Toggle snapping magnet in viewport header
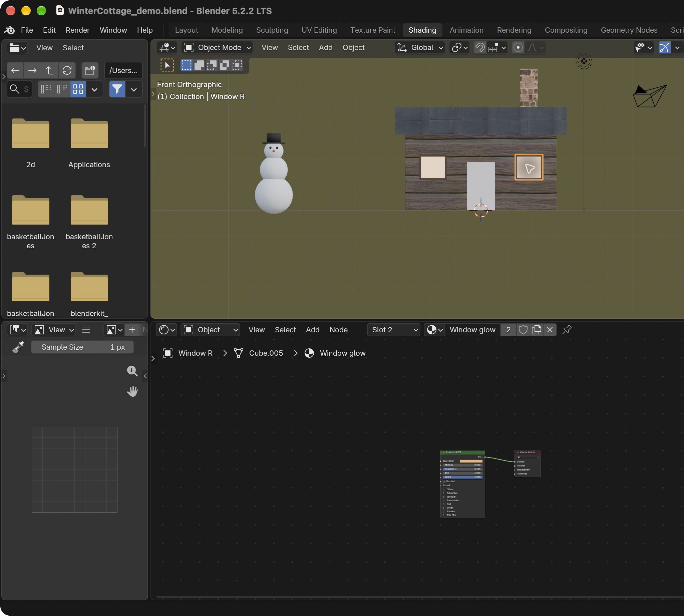 pyautogui.click(x=480, y=48)
